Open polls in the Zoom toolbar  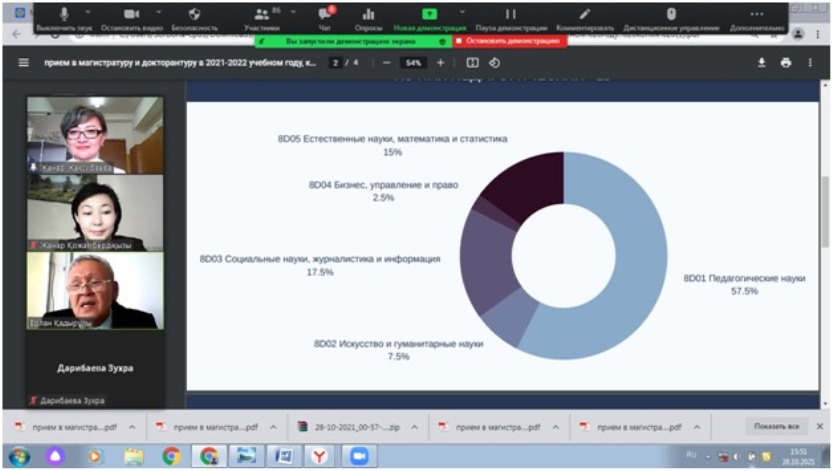369,14
